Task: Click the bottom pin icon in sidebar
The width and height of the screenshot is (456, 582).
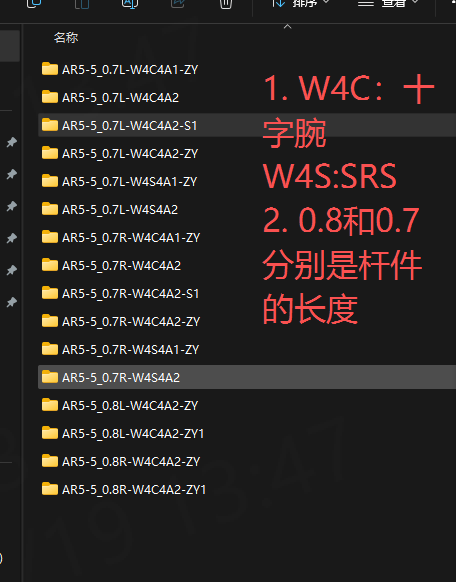Action: tap(12, 302)
